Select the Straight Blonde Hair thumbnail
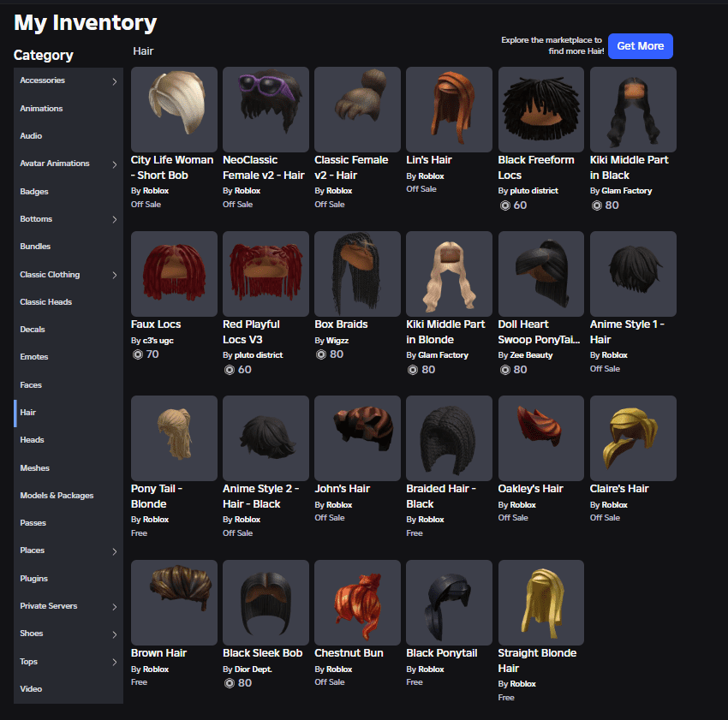The width and height of the screenshot is (728, 720). pos(540,603)
